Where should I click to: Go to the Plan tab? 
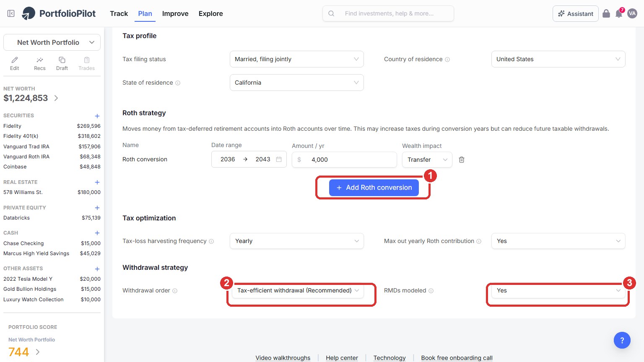pos(145,13)
